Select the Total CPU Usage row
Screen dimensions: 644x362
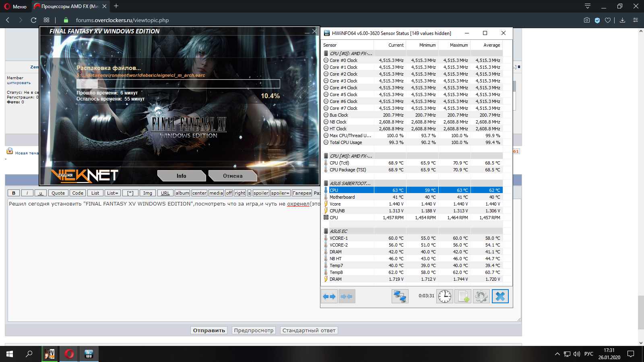coord(412,142)
